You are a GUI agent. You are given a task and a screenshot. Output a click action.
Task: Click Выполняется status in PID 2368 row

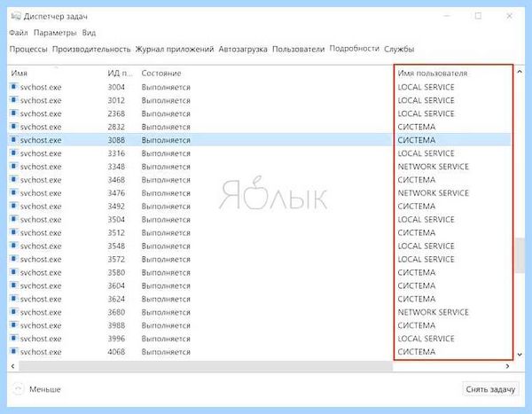click(166, 113)
